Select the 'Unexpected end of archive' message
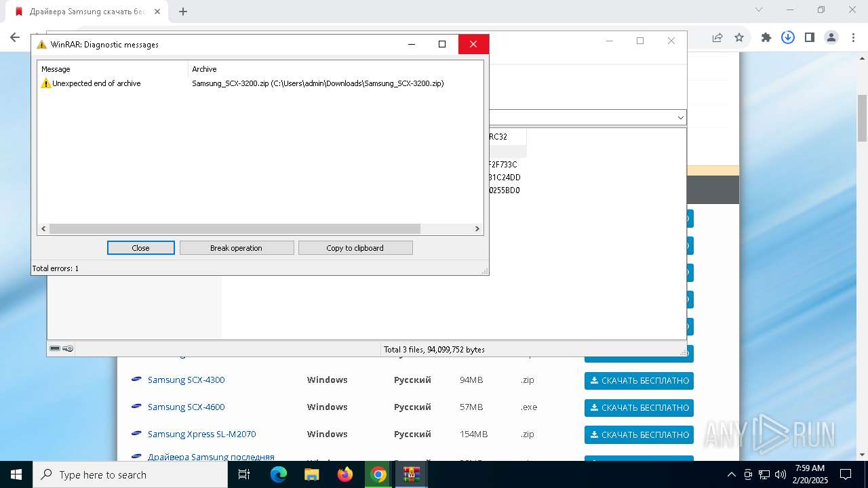The image size is (868, 488). pyautogui.click(x=96, y=83)
